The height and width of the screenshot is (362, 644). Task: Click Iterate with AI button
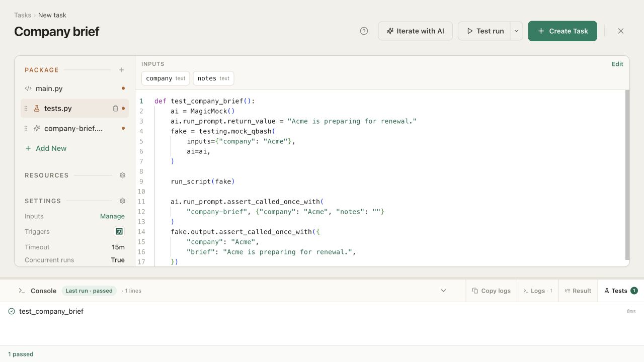[x=416, y=31]
